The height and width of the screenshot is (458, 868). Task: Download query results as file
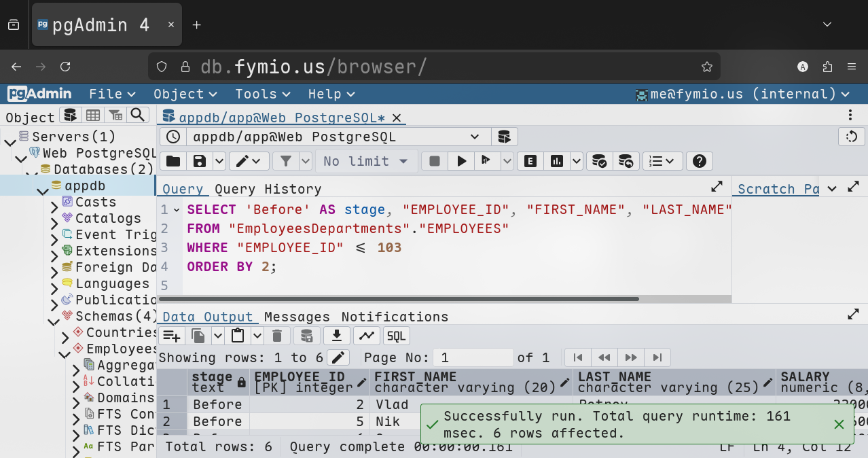(x=337, y=336)
